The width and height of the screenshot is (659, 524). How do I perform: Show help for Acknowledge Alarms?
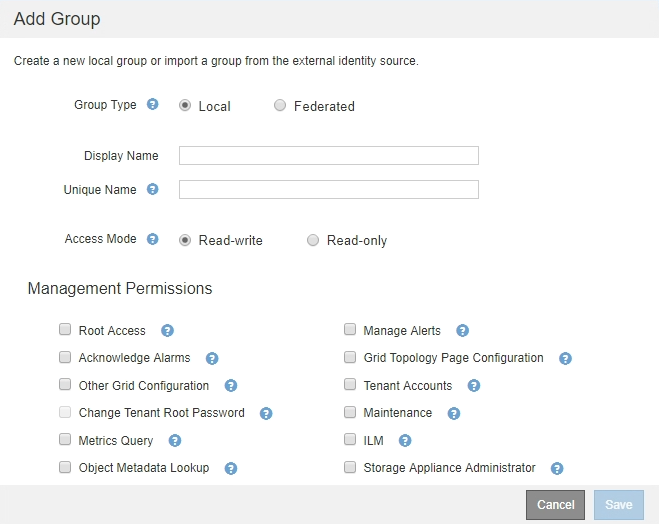[x=212, y=358]
